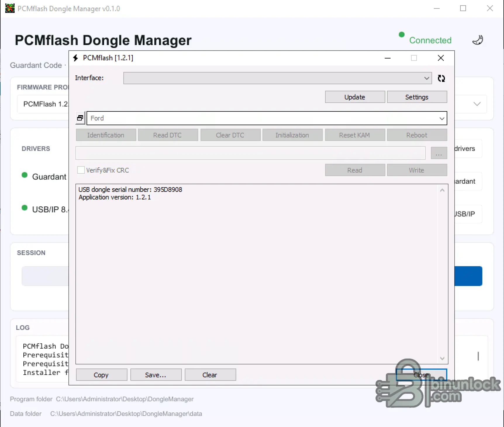Click the log scrollbar up arrow
The image size is (504, 427).
[442, 190]
